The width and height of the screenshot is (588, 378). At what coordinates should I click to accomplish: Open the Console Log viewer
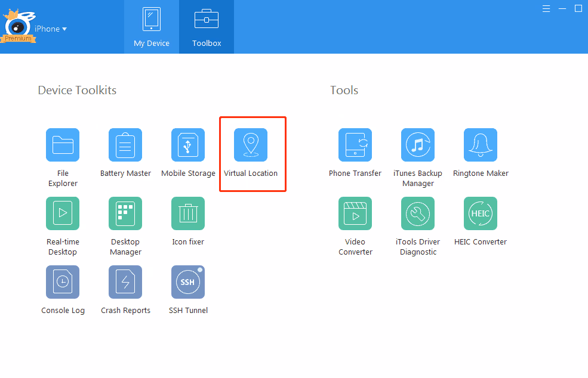pos(63,282)
